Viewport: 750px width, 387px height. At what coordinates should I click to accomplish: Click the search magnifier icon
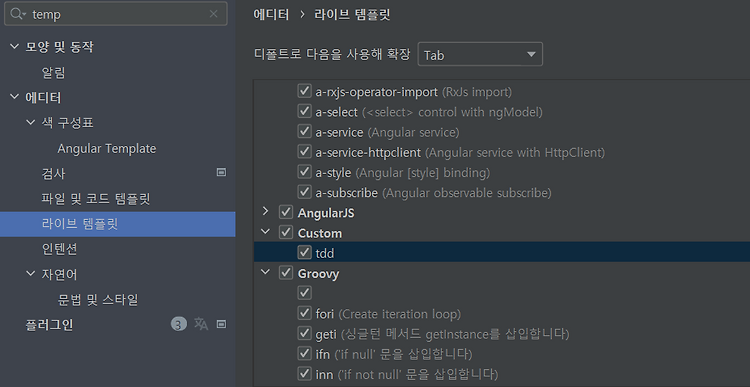[18, 14]
